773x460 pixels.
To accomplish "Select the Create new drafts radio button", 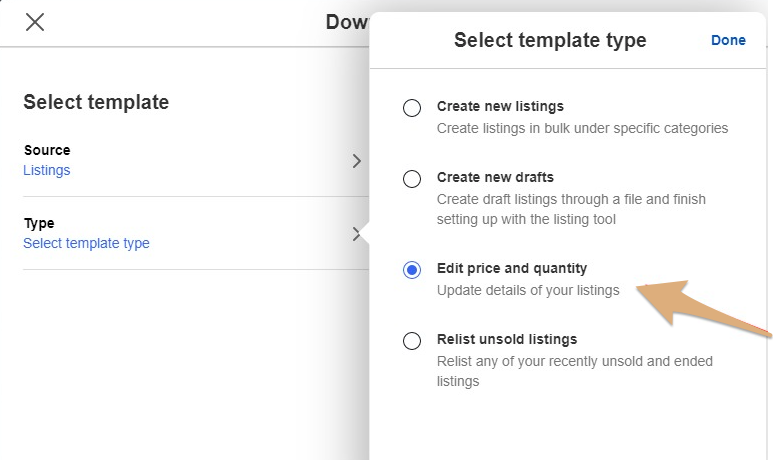I will 412,178.
